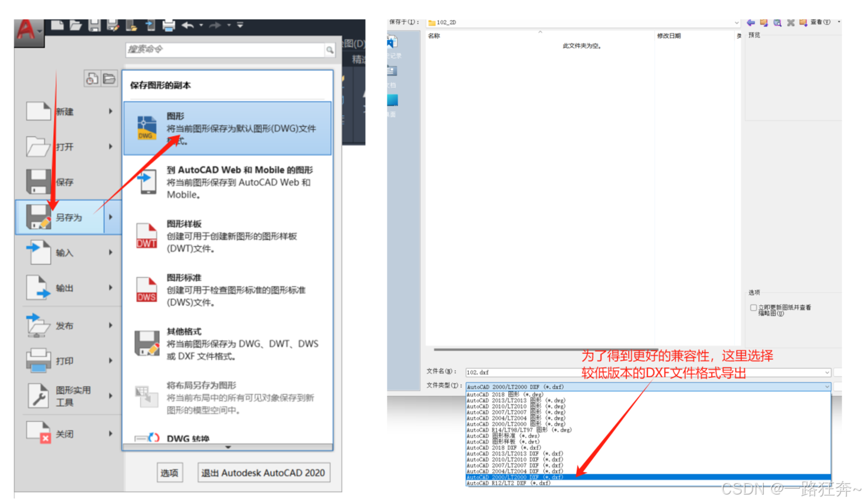Click the Create New Folder icon
Screen dimensions: 864x504
coord(803,22)
